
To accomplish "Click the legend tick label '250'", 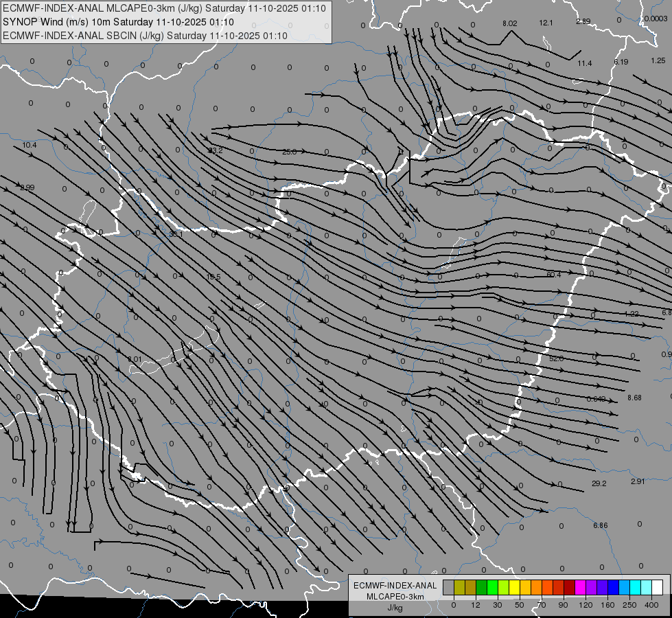I will tap(629, 605).
